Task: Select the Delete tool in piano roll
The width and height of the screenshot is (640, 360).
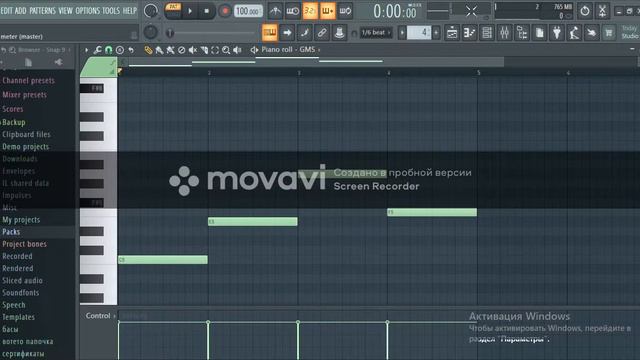Action: pyautogui.click(x=181, y=50)
